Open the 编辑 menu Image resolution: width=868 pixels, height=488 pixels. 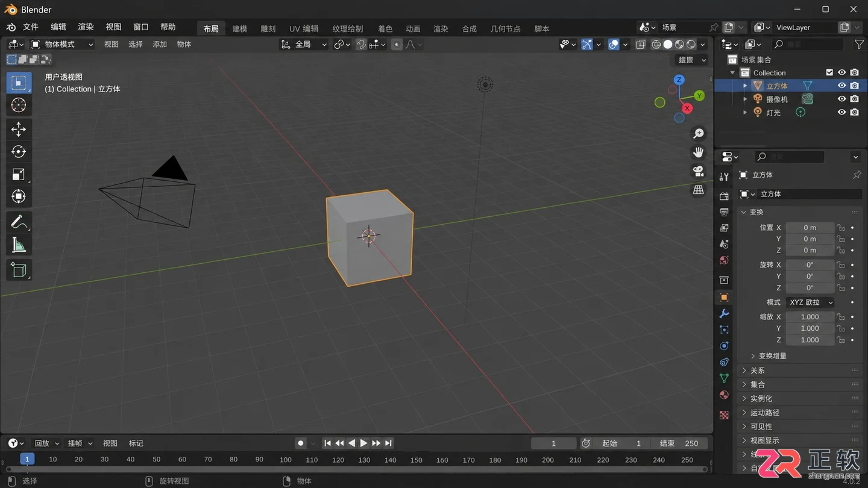pyautogui.click(x=58, y=27)
